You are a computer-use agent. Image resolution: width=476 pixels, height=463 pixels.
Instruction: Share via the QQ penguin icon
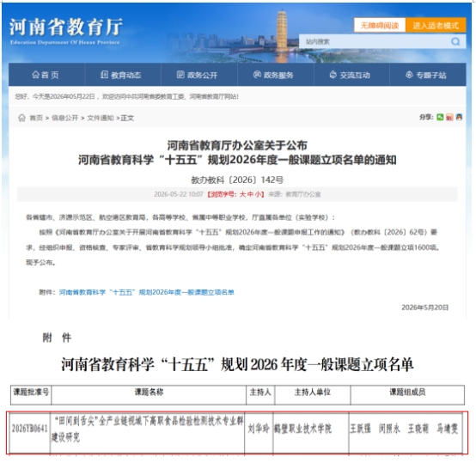459,117
